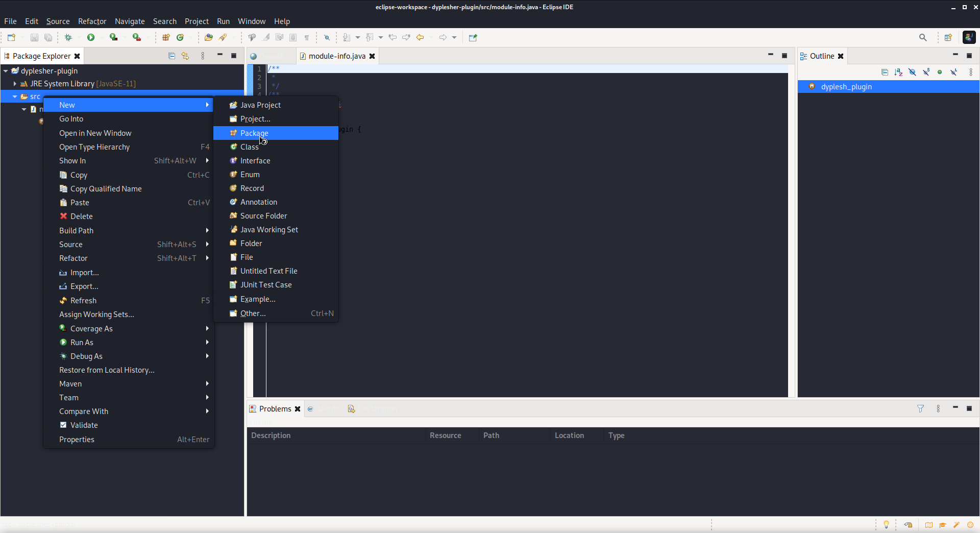Viewport: 980px width, 533px height.
Task: Toggle alphabetical sort in Outline
Action: (898, 72)
